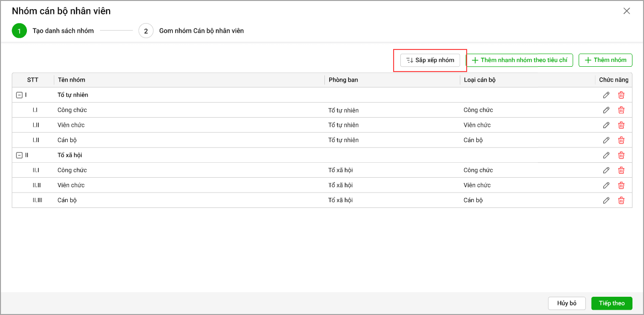Delete the Tổ xã hội parent group
Screen dimensions: 644x315
point(621,155)
